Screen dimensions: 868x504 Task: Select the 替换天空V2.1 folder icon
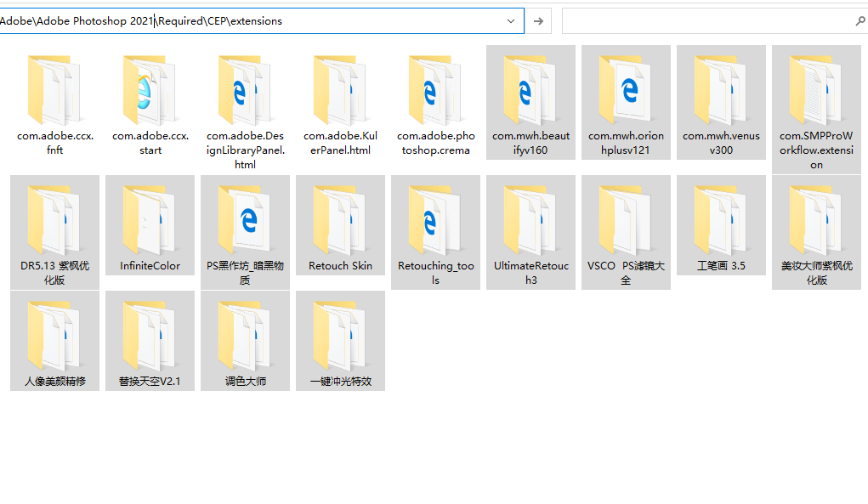150,336
